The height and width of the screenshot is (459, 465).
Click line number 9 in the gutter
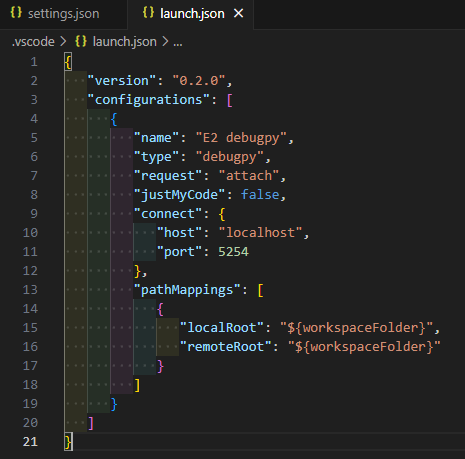[34, 214]
